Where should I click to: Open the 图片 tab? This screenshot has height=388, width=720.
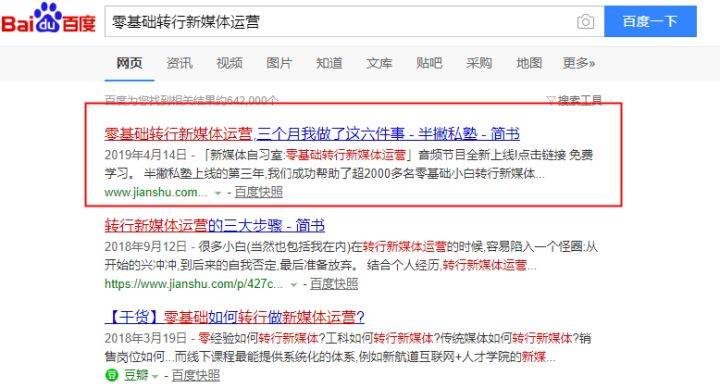pyautogui.click(x=279, y=63)
